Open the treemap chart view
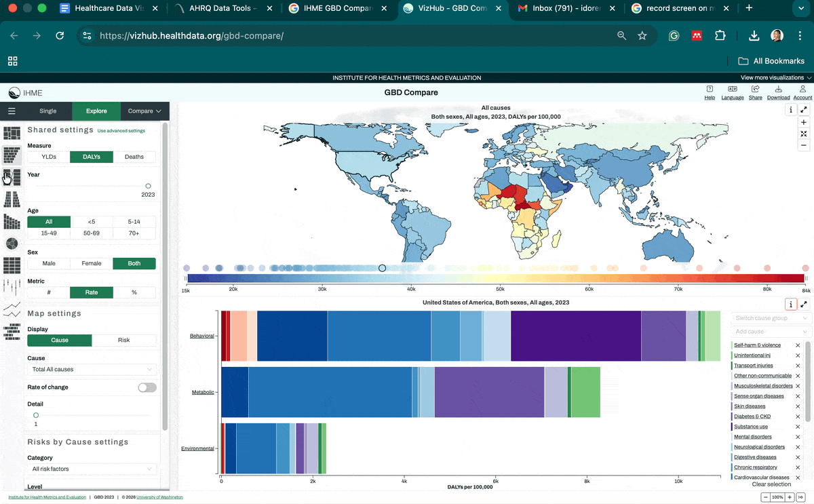Viewport: 814px width, 504px height. point(11,132)
